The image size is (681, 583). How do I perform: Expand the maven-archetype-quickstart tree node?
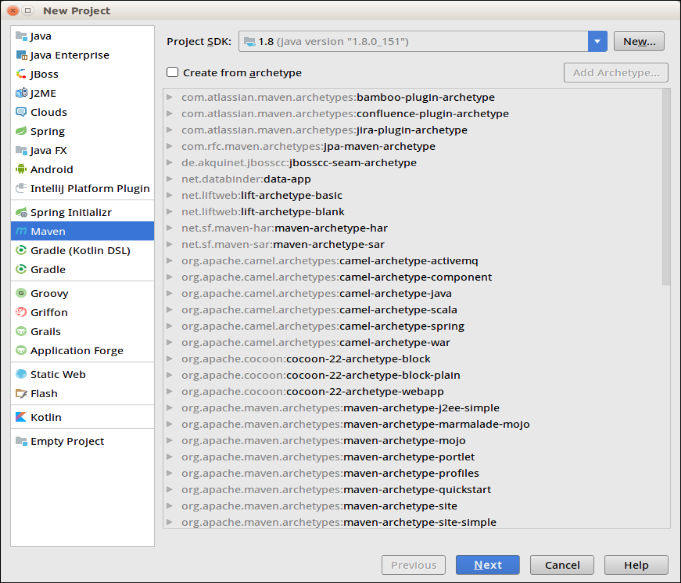(169, 490)
